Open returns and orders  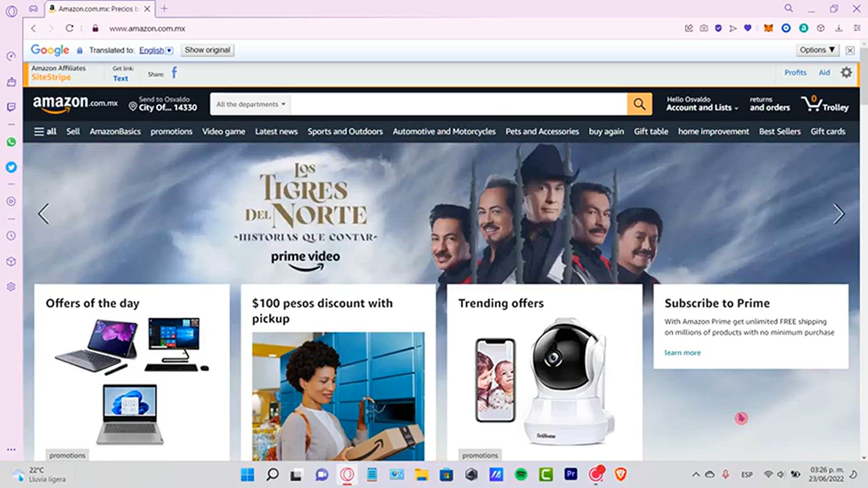pos(769,104)
